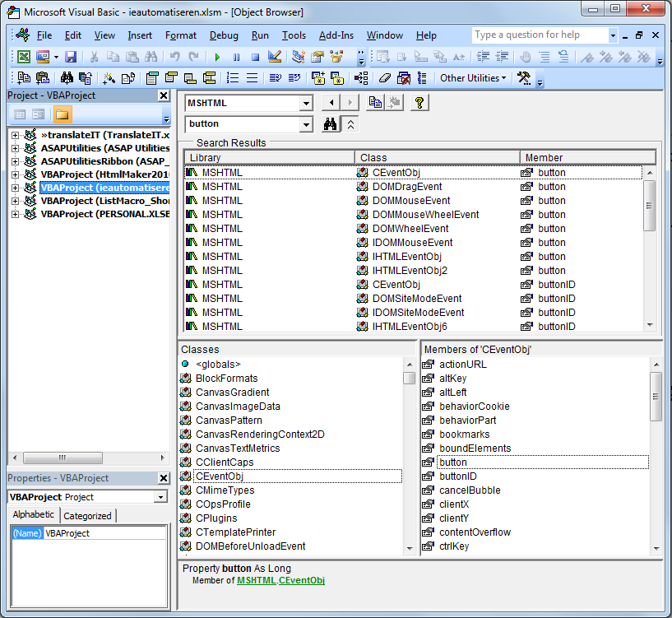
Task: Select the DOMDragEvent search result row
Action: coord(413,187)
